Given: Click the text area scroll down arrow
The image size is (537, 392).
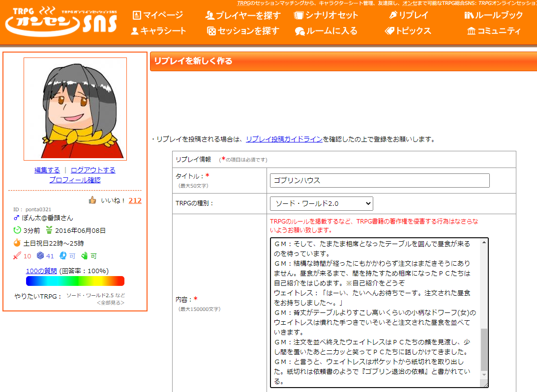Looking at the screenshot, I should (x=484, y=374).
